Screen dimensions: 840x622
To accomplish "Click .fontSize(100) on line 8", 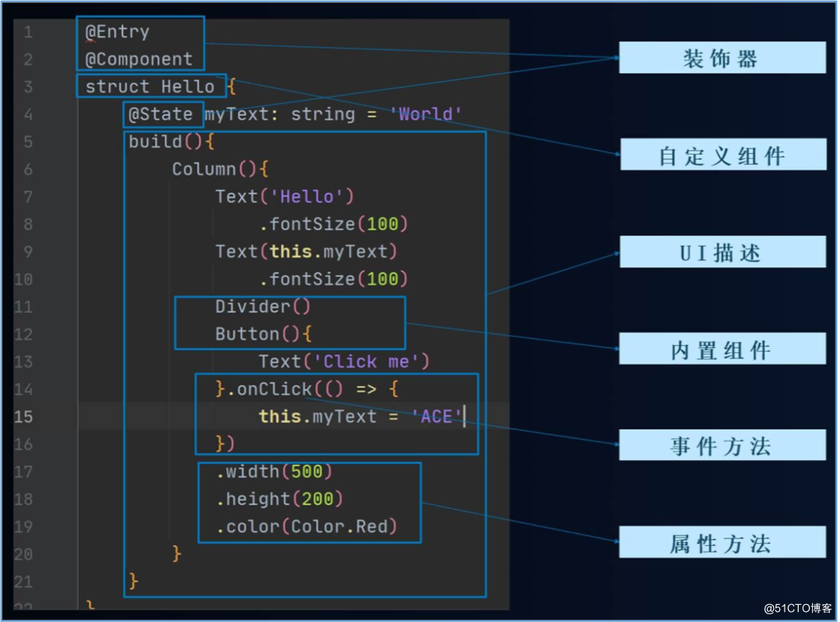I will click(x=333, y=224).
